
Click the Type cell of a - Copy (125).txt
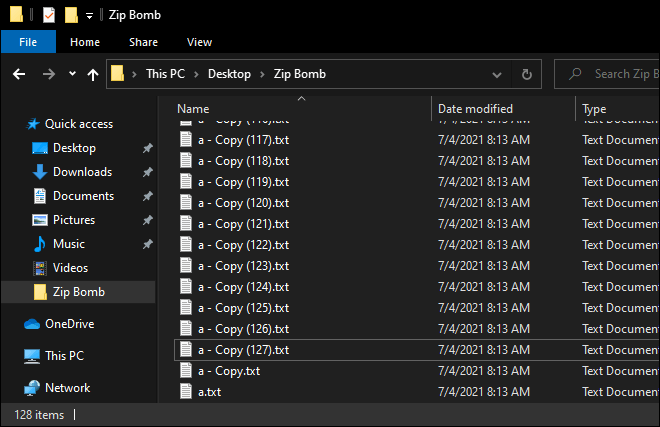pos(620,308)
